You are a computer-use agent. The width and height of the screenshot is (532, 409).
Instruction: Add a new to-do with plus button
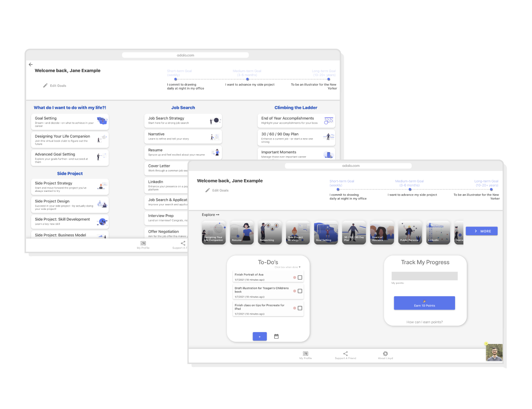pos(260,337)
